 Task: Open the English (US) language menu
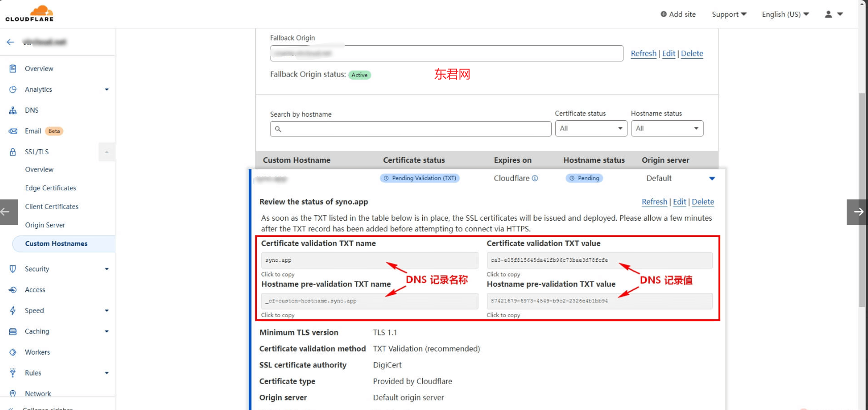tap(785, 14)
